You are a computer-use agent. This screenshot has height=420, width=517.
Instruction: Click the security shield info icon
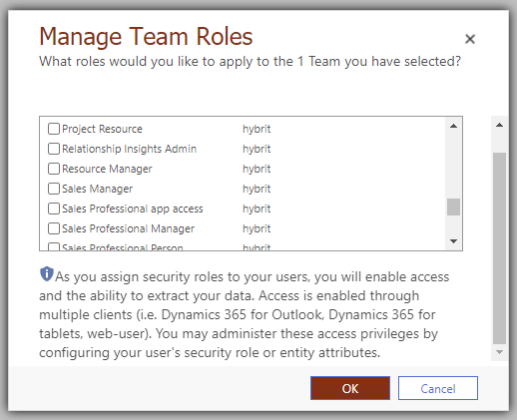(x=47, y=274)
